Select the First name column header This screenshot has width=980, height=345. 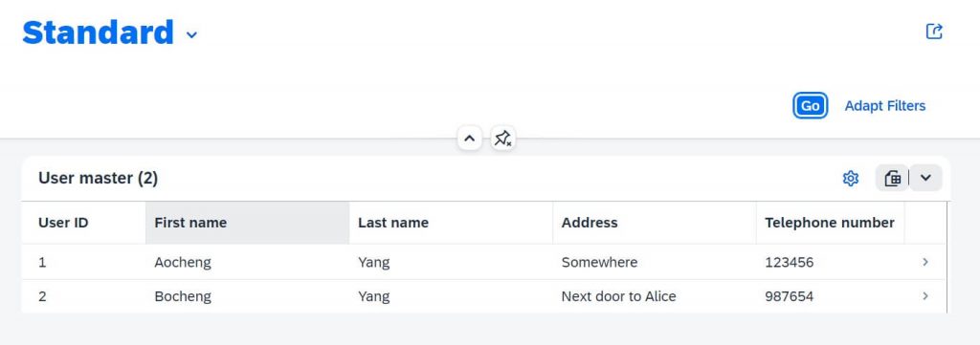pyautogui.click(x=248, y=223)
